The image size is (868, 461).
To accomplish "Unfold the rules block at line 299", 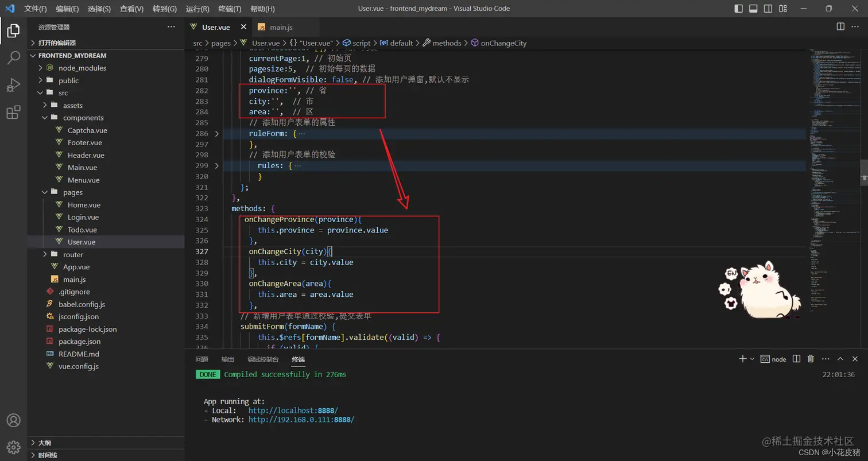I will [216, 166].
